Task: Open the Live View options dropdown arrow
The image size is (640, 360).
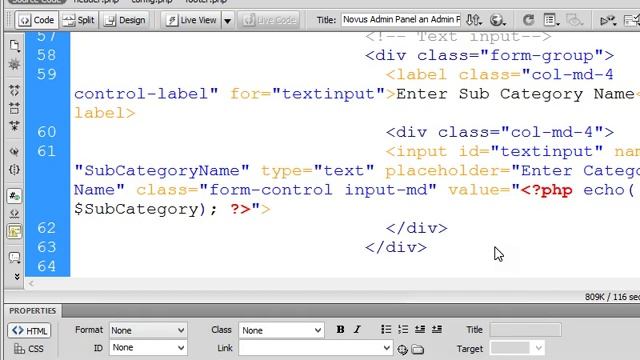Action: [x=227, y=20]
